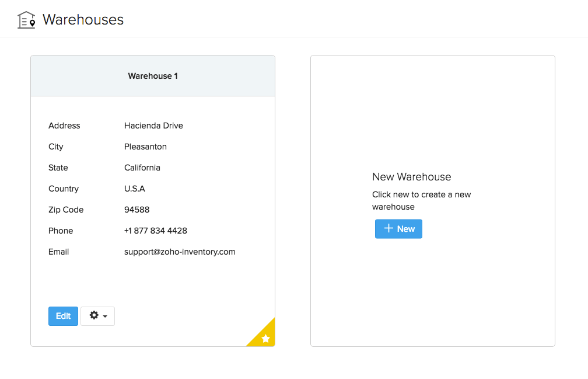Click the New Warehouse heading text
This screenshot has width=588, height=379.
tap(411, 177)
